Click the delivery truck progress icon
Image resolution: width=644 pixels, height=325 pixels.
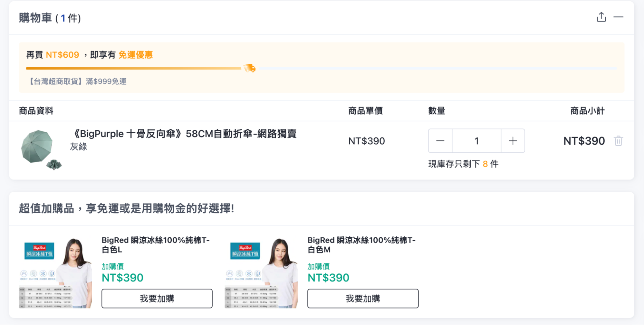(x=250, y=68)
